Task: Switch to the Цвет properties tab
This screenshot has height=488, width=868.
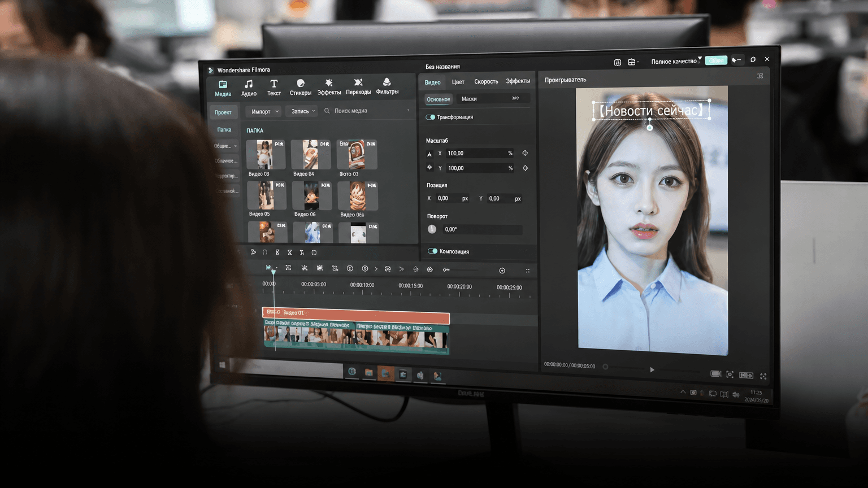Action: click(x=458, y=82)
